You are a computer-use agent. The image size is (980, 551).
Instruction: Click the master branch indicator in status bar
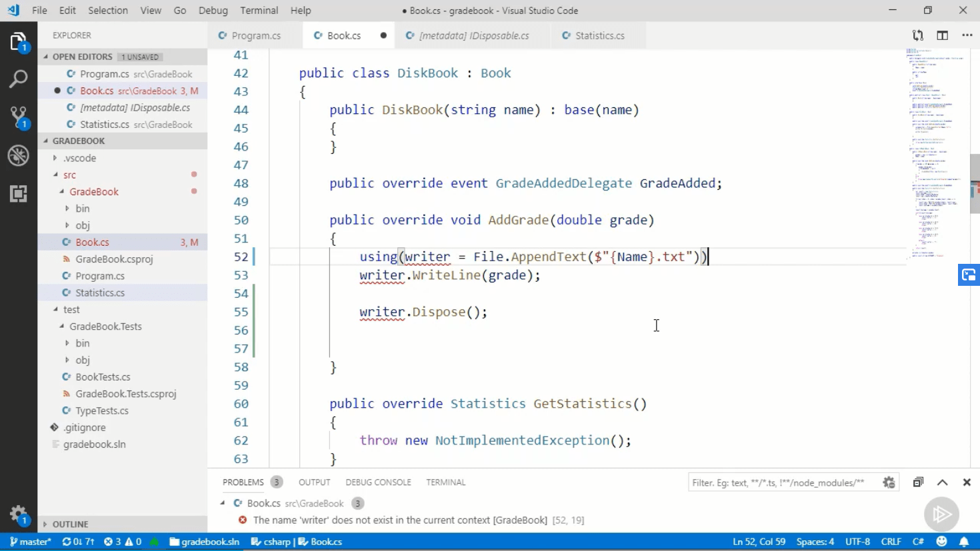(x=31, y=542)
